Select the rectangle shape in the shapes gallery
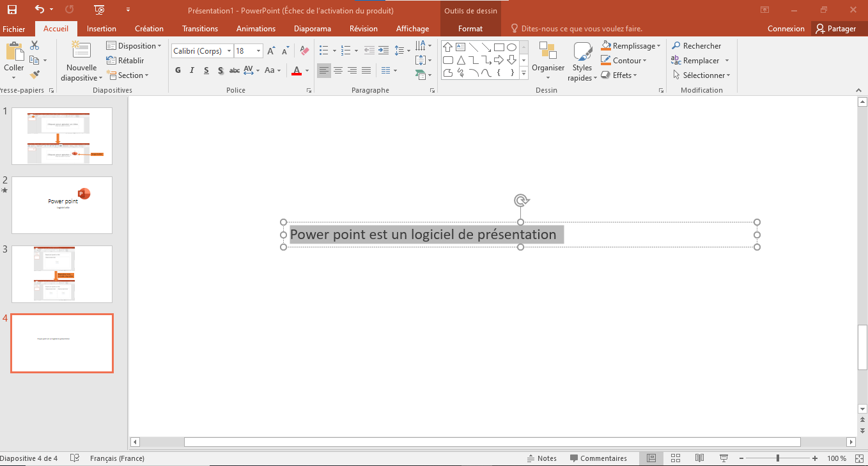The width and height of the screenshot is (868, 466). tap(499, 47)
